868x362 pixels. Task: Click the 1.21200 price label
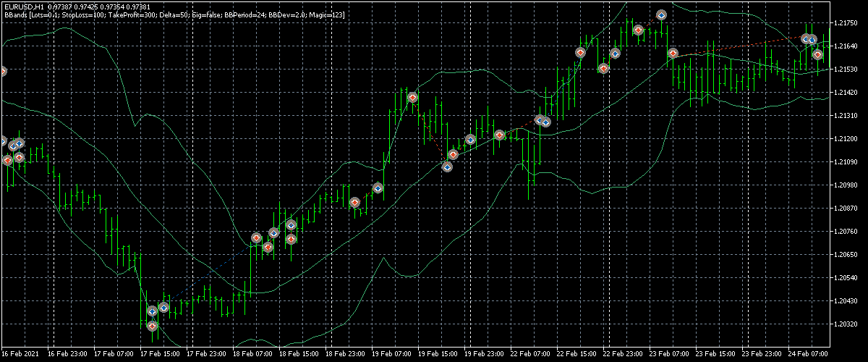tap(845, 139)
